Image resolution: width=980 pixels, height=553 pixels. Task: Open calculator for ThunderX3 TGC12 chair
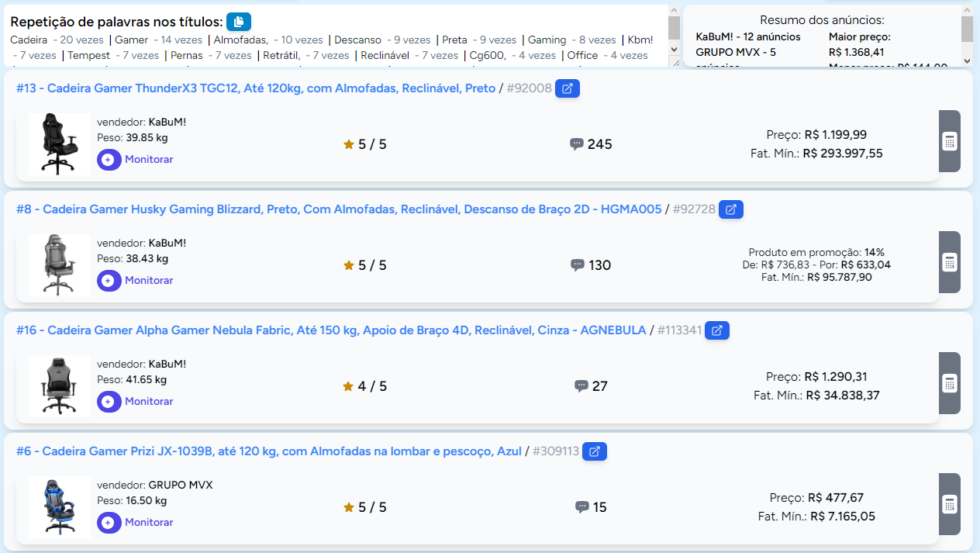[949, 141]
